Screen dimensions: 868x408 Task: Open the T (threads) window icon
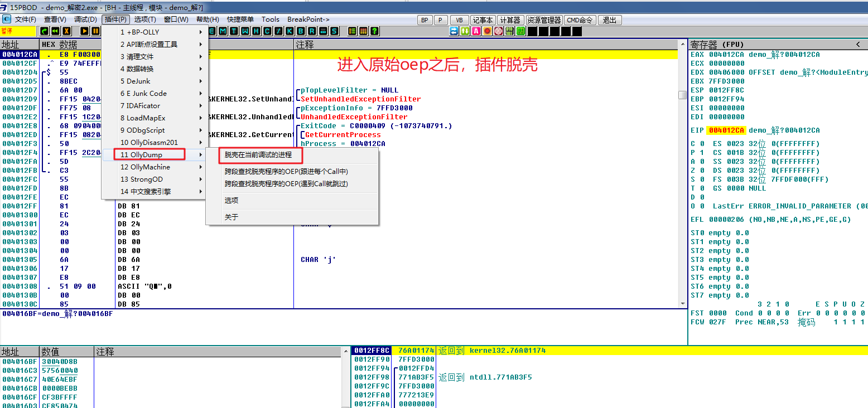pos(234,31)
